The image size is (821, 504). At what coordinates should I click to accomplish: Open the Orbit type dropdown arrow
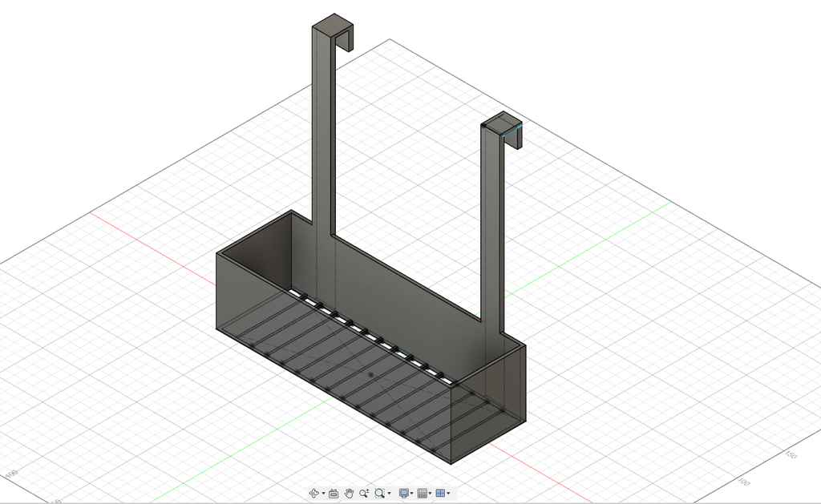(324, 493)
